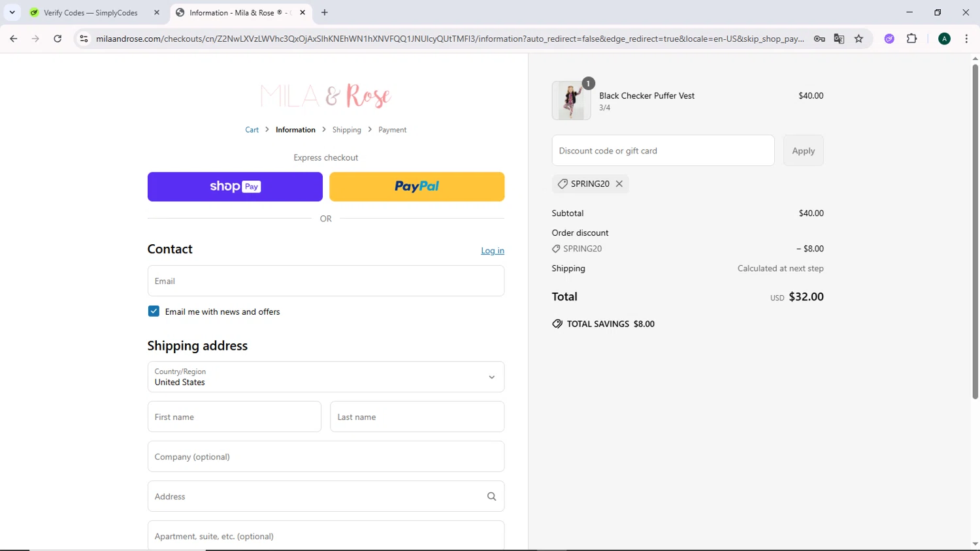Click the Information breadcrumb
980x551 pixels.
pos(295,130)
